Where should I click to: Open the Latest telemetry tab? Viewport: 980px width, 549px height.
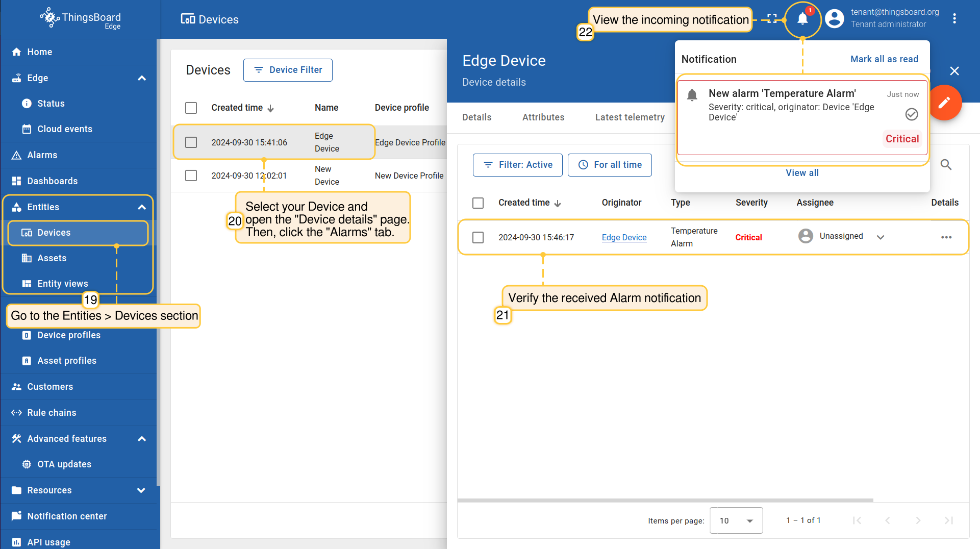click(x=630, y=117)
